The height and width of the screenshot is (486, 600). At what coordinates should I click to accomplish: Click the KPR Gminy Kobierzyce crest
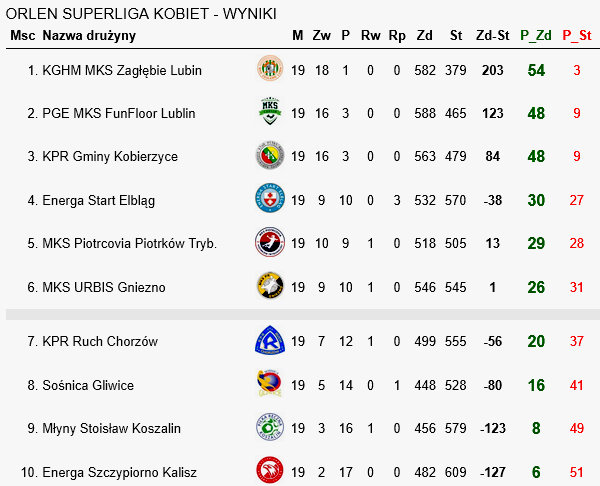(270, 156)
